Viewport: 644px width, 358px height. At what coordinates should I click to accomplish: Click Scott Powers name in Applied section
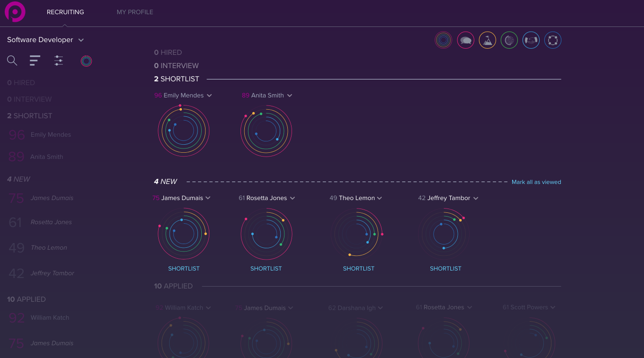pyautogui.click(x=529, y=307)
